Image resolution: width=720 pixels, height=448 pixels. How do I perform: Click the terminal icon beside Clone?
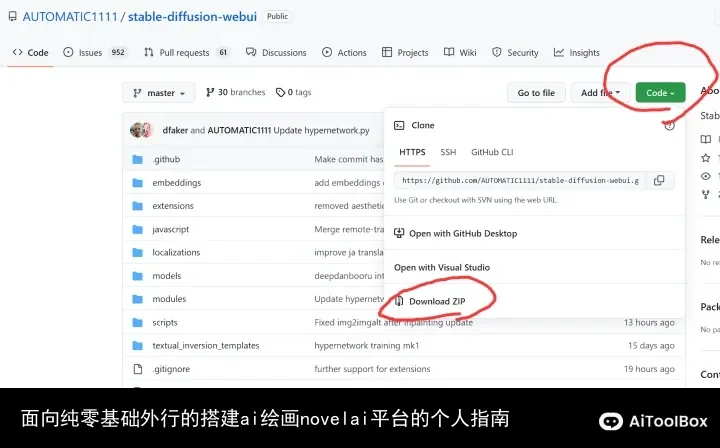click(399, 125)
